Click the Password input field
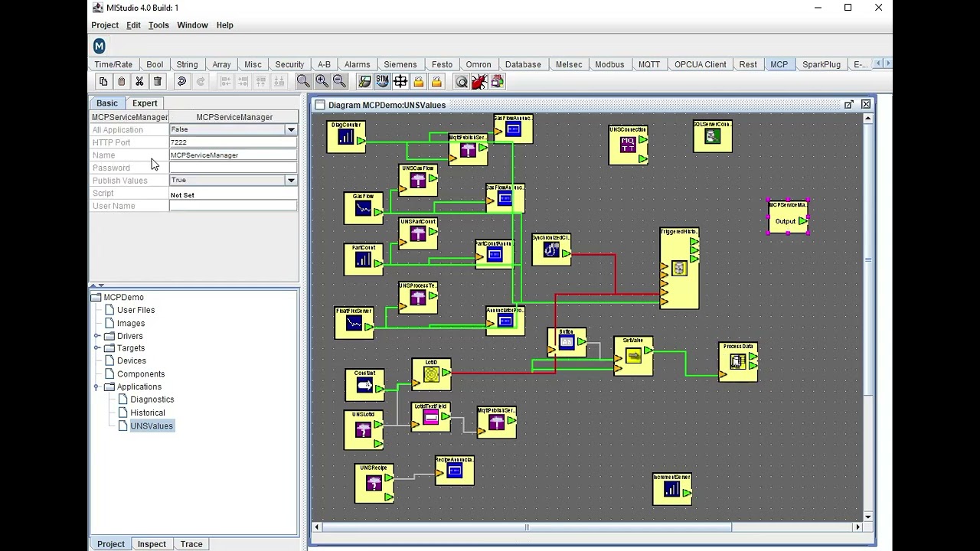980x551 pixels. click(233, 168)
